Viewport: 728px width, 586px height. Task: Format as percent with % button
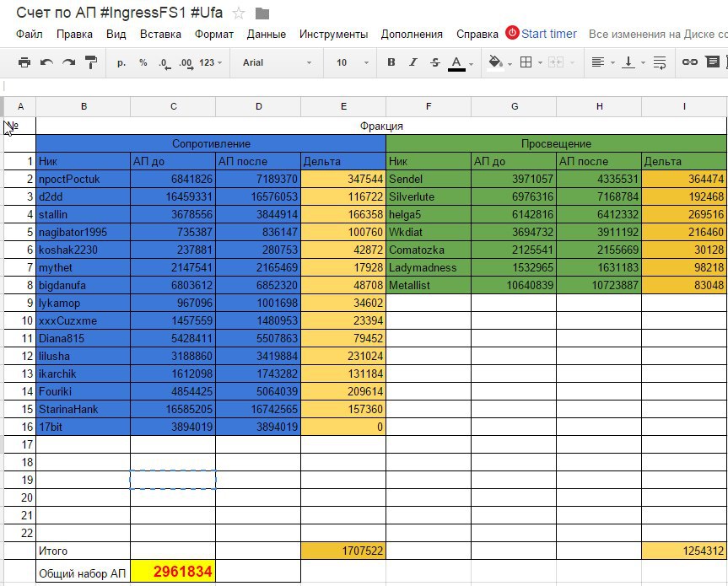click(143, 62)
